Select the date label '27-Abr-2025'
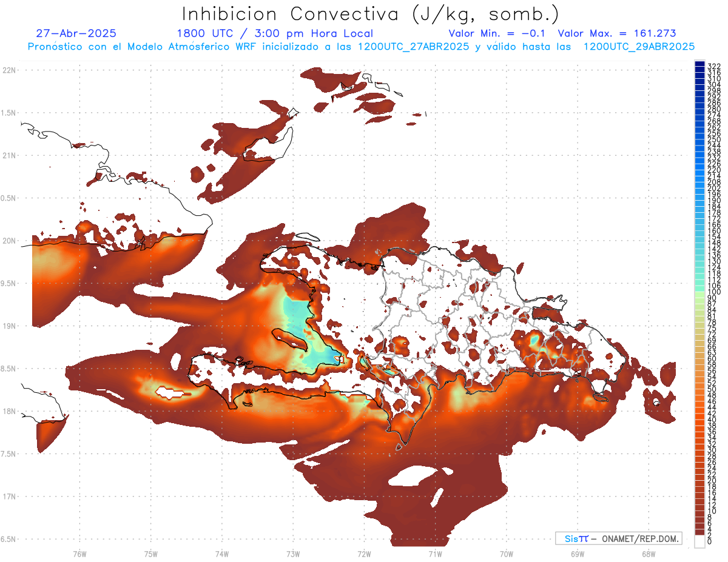 pos(76,33)
